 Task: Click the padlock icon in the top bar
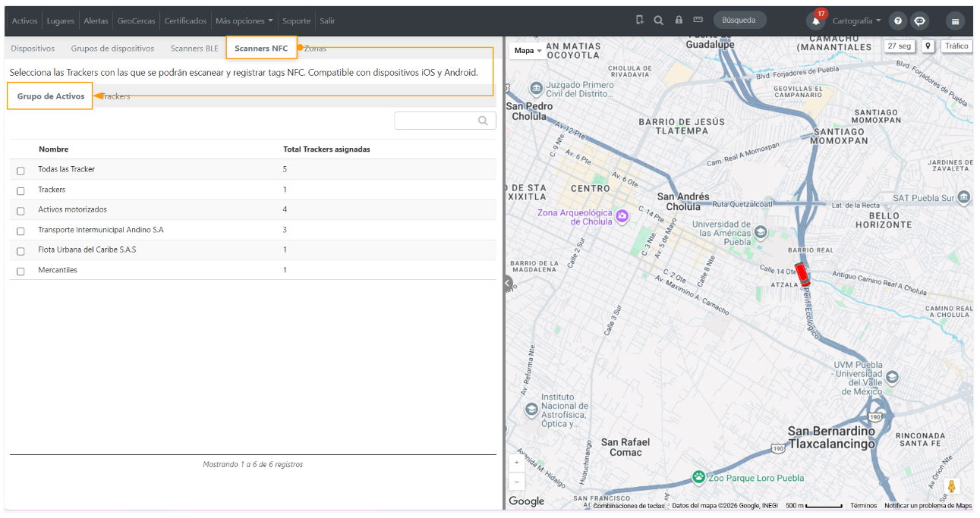679,20
